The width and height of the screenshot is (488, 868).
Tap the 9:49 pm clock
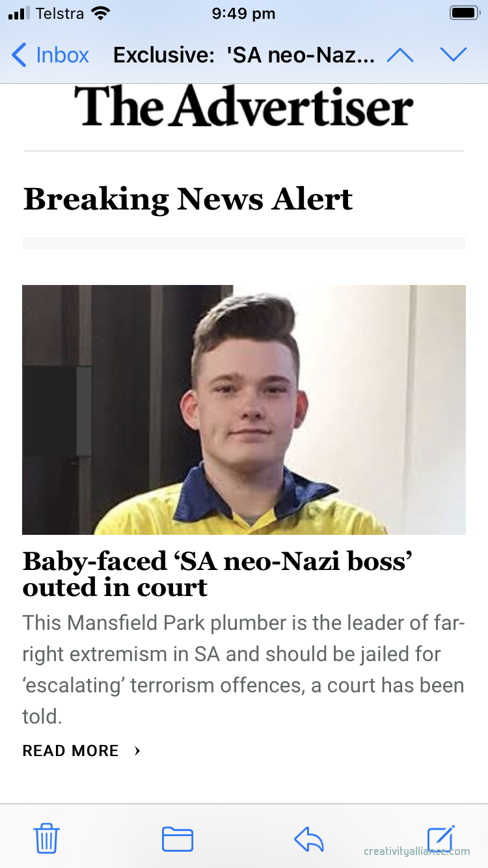click(243, 14)
